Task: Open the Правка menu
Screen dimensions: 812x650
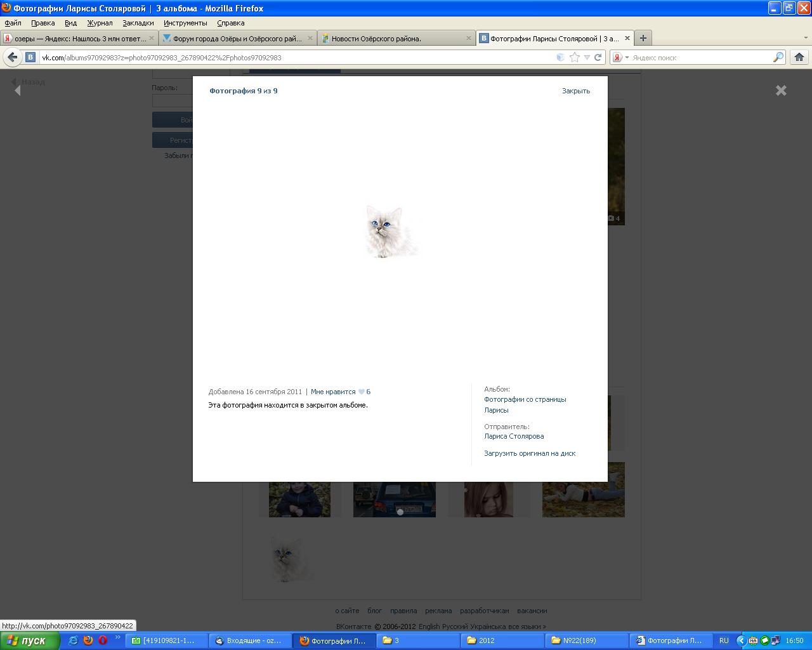Action: pos(43,23)
